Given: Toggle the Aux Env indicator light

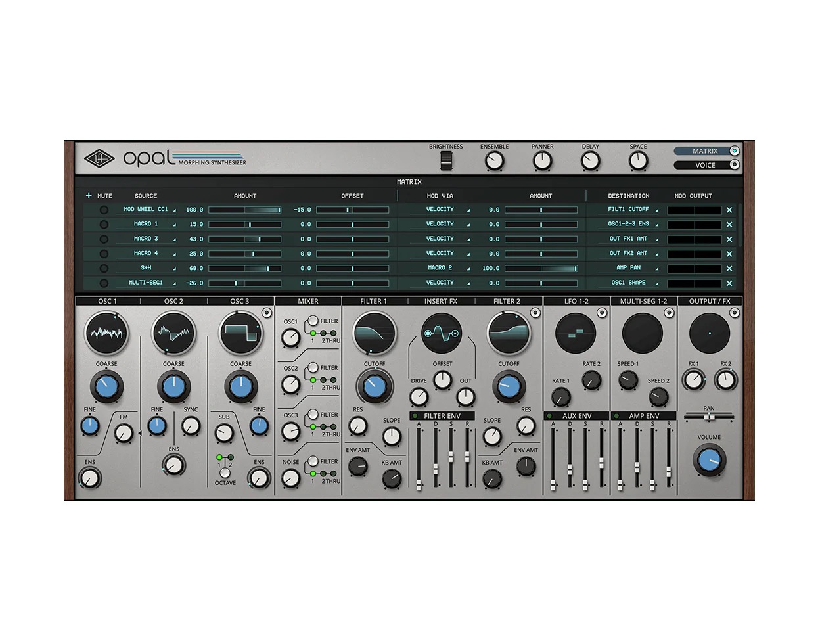Looking at the screenshot, I should [549, 416].
